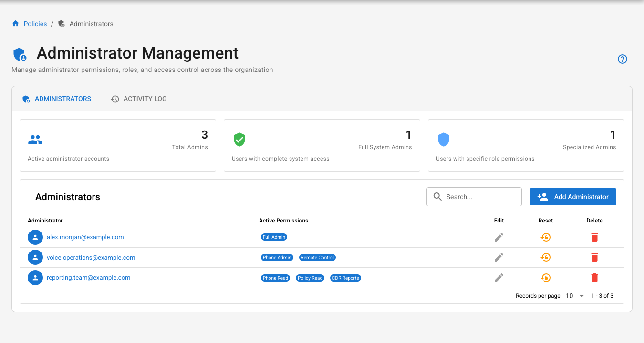The image size is (644, 343).
Task: Reset password for voice.operations@example.com
Action: [546, 257]
